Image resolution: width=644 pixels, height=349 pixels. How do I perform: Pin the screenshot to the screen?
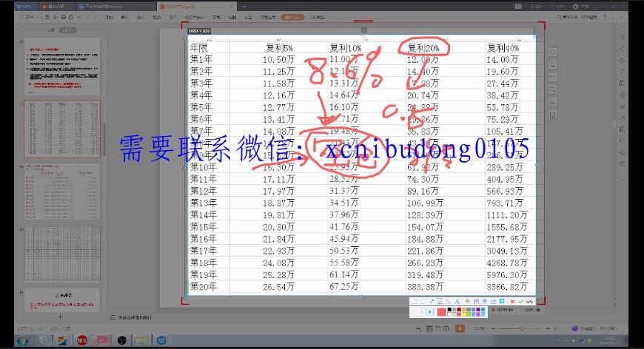click(502, 302)
